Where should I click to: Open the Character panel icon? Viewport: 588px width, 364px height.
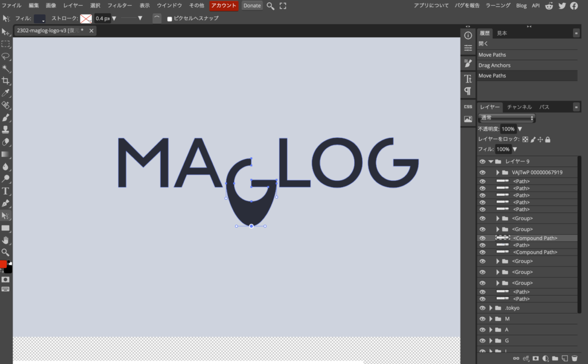click(x=468, y=79)
